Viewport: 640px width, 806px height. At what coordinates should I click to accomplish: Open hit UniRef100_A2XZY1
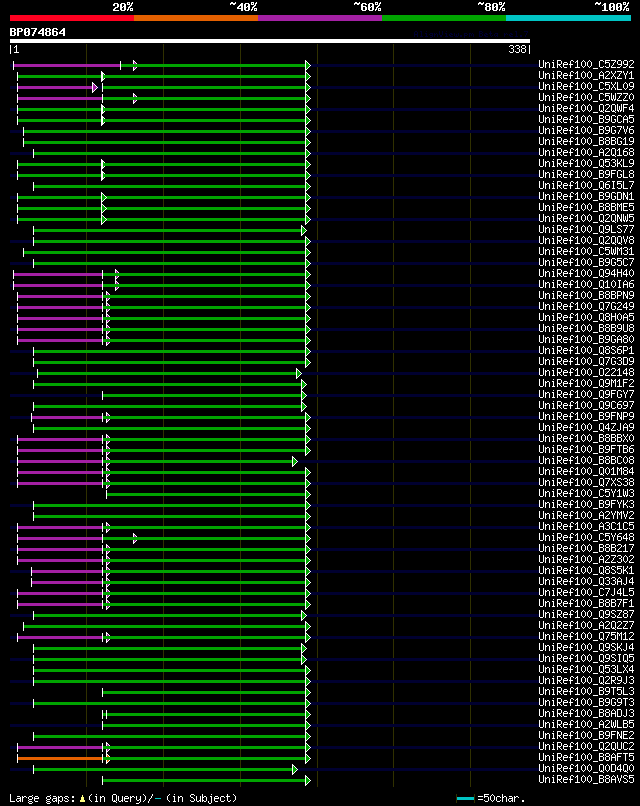coord(586,76)
